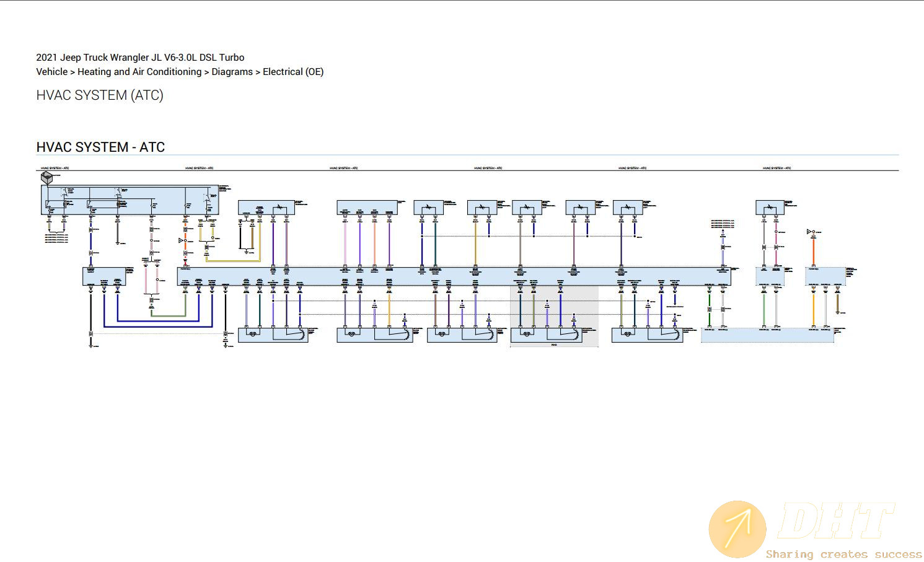Click 'Vehicle' in the breadcrumb path
This screenshot has width=924, height=562.
click(x=52, y=71)
